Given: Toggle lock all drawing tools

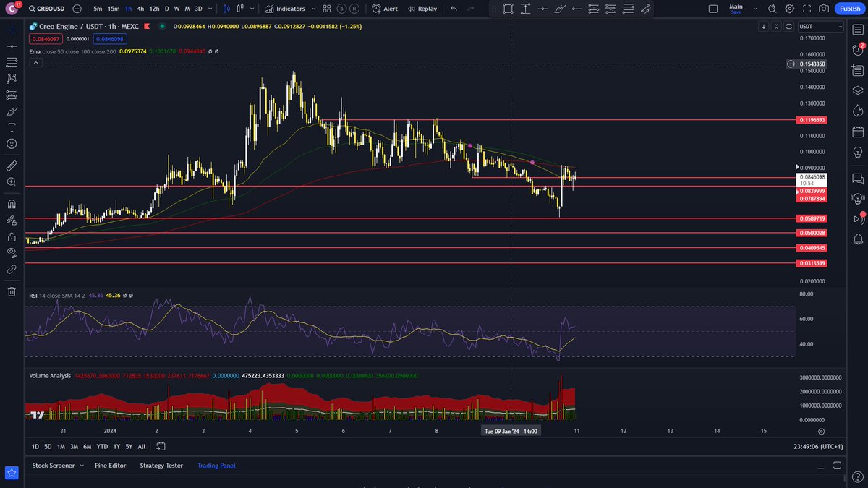Looking at the screenshot, I should click(x=12, y=236).
